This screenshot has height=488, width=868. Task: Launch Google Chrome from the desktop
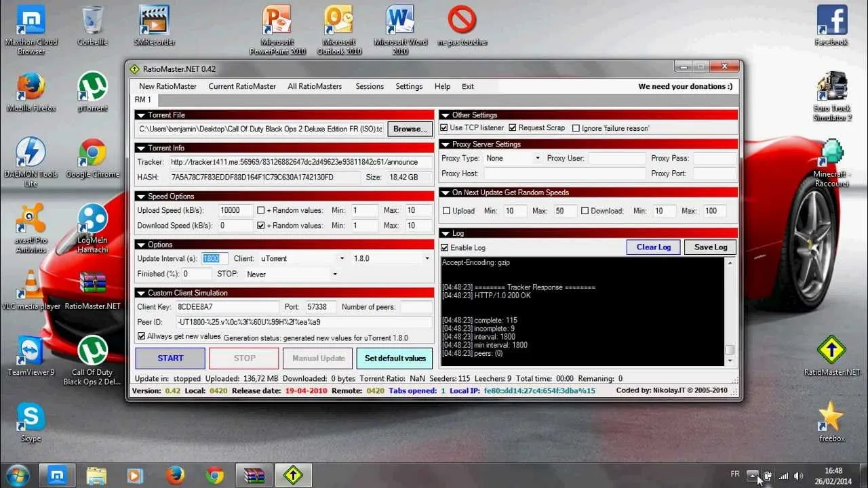pyautogui.click(x=93, y=159)
